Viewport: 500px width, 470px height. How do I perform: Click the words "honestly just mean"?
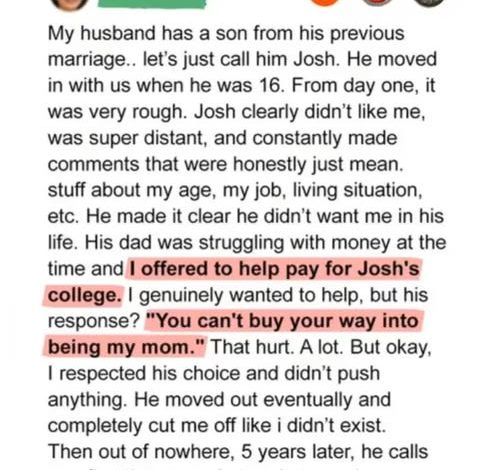[316, 164]
